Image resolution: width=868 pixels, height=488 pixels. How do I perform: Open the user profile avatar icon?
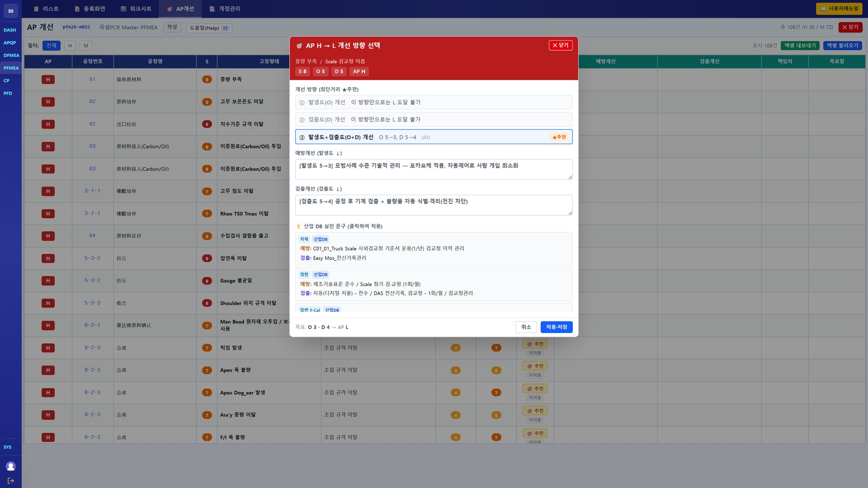click(x=11, y=466)
